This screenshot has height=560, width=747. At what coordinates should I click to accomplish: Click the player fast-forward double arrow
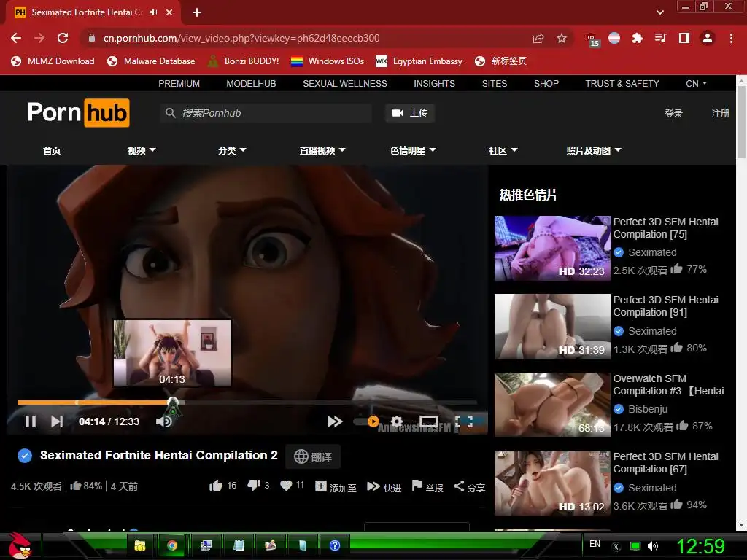pos(334,421)
